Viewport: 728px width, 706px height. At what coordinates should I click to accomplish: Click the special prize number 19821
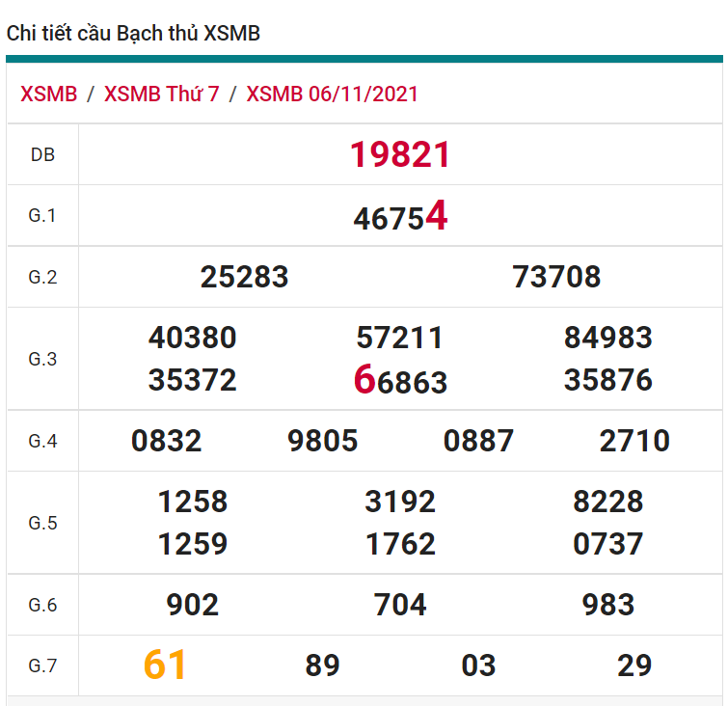pyautogui.click(x=400, y=154)
